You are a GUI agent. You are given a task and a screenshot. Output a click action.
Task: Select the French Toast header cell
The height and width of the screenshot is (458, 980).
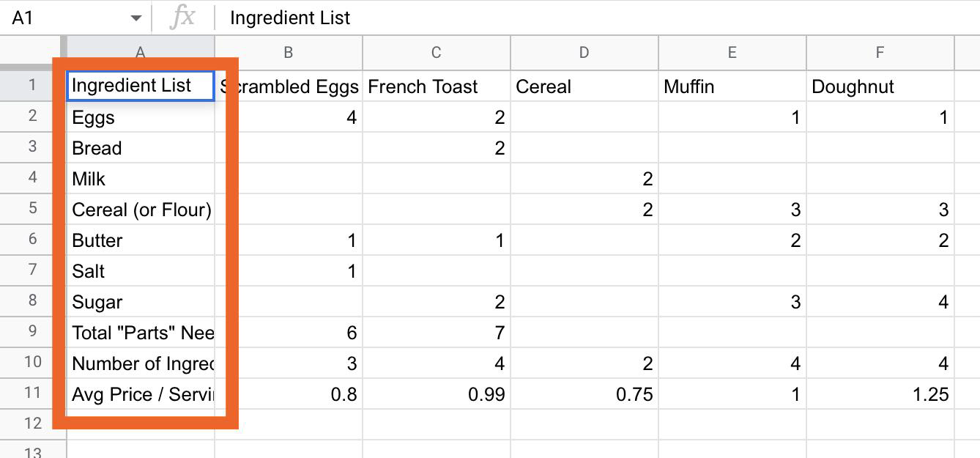tap(437, 86)
